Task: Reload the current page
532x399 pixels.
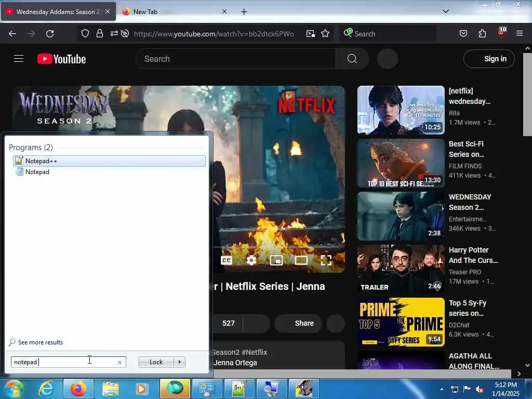Action: pos(50,34)
